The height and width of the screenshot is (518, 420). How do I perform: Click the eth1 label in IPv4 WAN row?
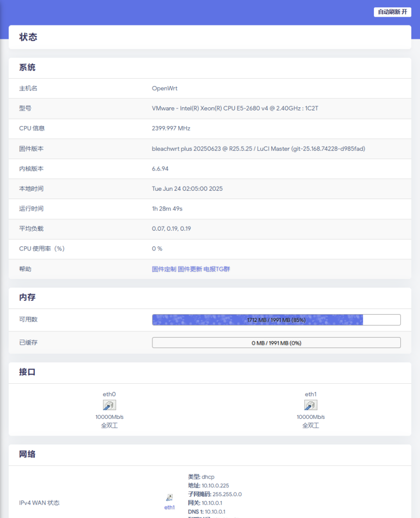(170, 507)
